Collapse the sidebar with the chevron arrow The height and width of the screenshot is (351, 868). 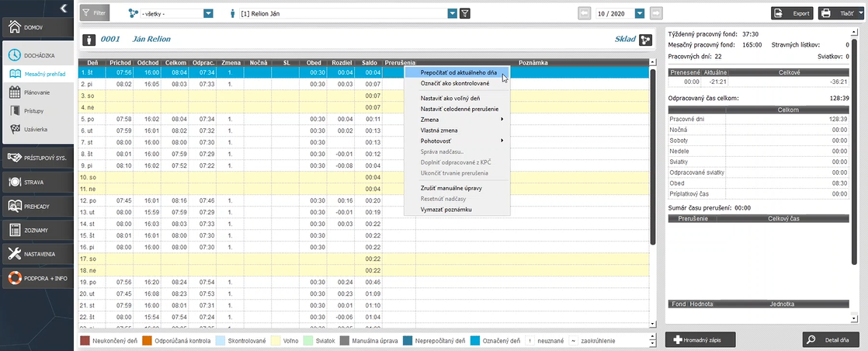pyautogui.click(x=64, y=8)
